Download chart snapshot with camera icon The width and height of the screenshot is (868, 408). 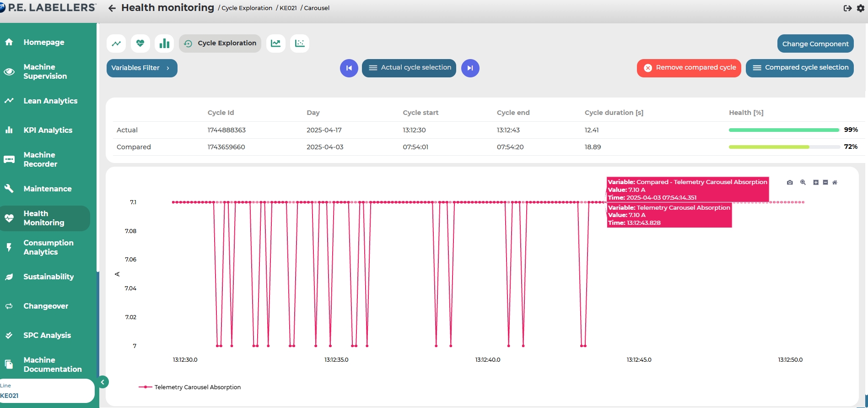coord(790,182)
